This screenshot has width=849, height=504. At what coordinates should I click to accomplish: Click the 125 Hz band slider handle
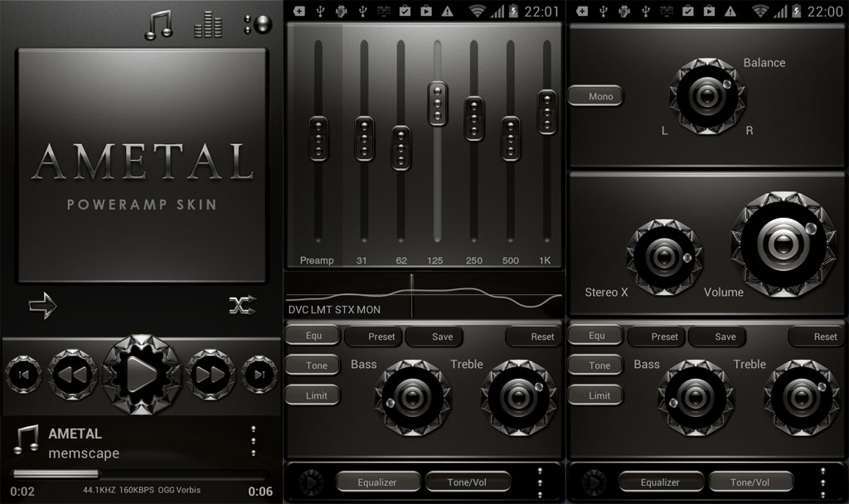(438, 104)
